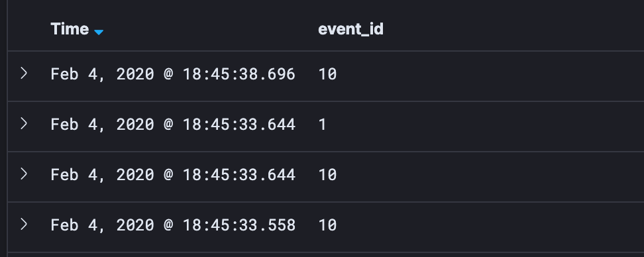The height and width of the screenshot is (257, 644).
Task: Click the event_id value 1
Action: pyautogui.click(x=323, y=125)
